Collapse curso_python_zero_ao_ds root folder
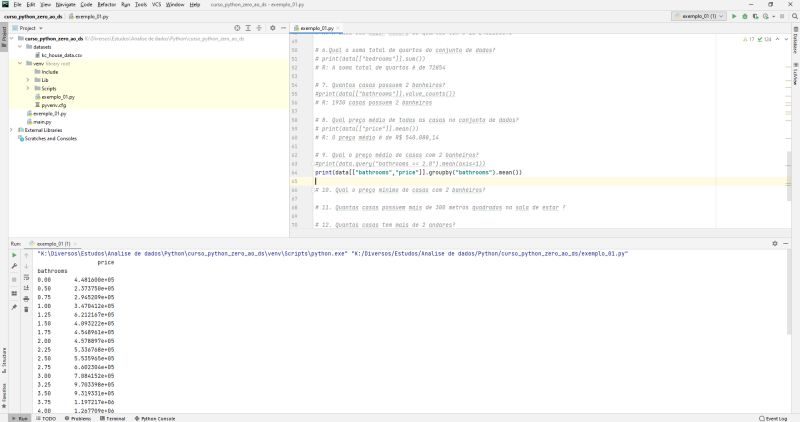Screen dimensions: 800x422 pyautogui.click(x=12, y=39)
